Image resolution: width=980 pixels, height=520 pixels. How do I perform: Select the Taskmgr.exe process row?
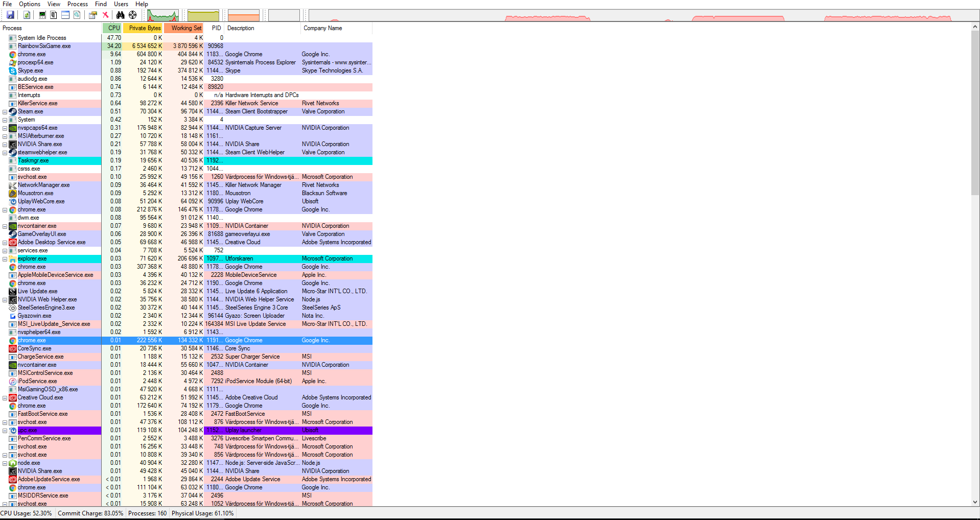click(x=186, y=160)
